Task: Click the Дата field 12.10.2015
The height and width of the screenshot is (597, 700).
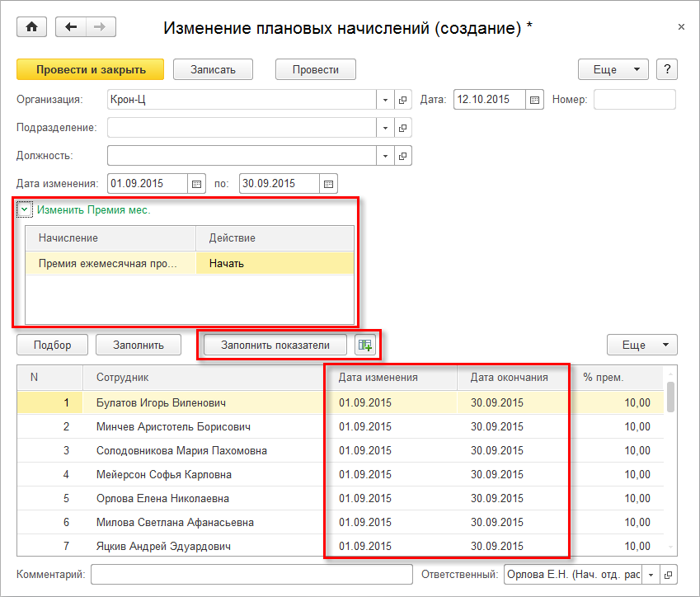Action: [490, 100]
